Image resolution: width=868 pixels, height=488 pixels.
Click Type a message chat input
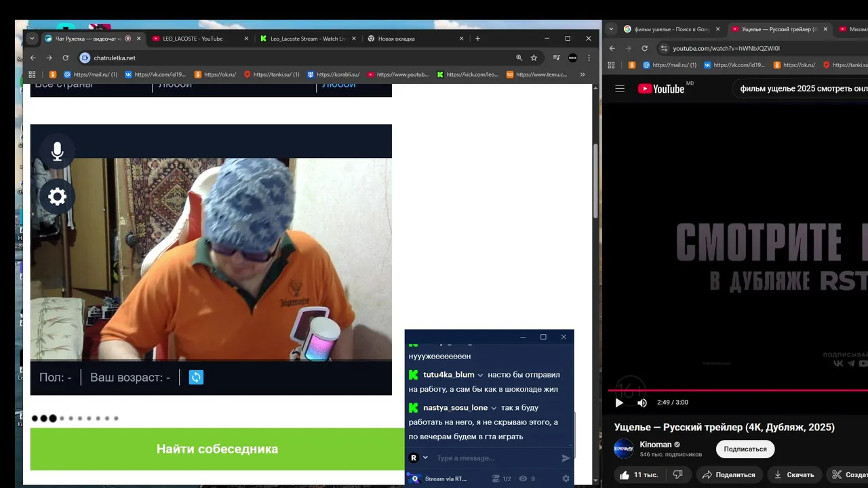click(x=496, y=458)
